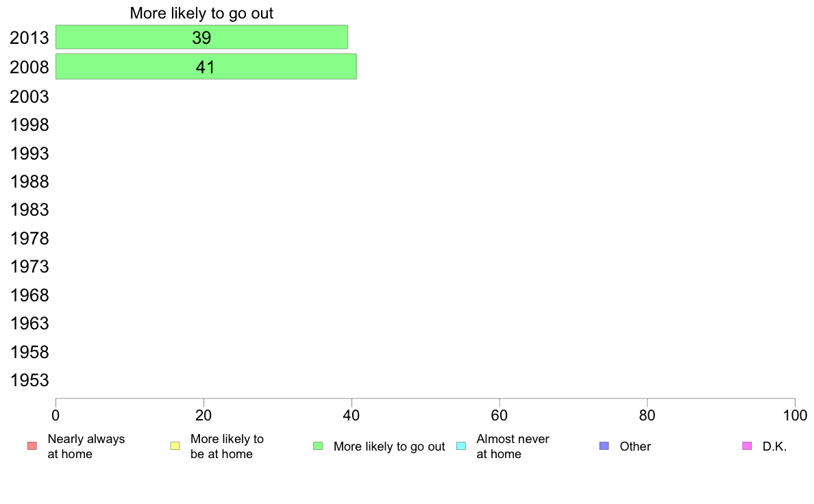The width and height of the screenshot is (814, 504).
Task: Click the green More likely to go out legend swatch
Action: click(x=318, y=446)
